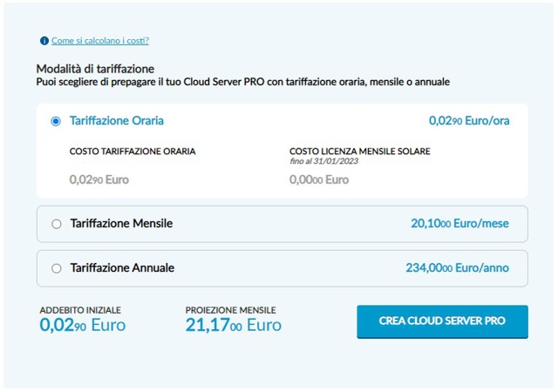Click the COSTO LICENZA MENSILE SOLARE label

tap(359, 152)
